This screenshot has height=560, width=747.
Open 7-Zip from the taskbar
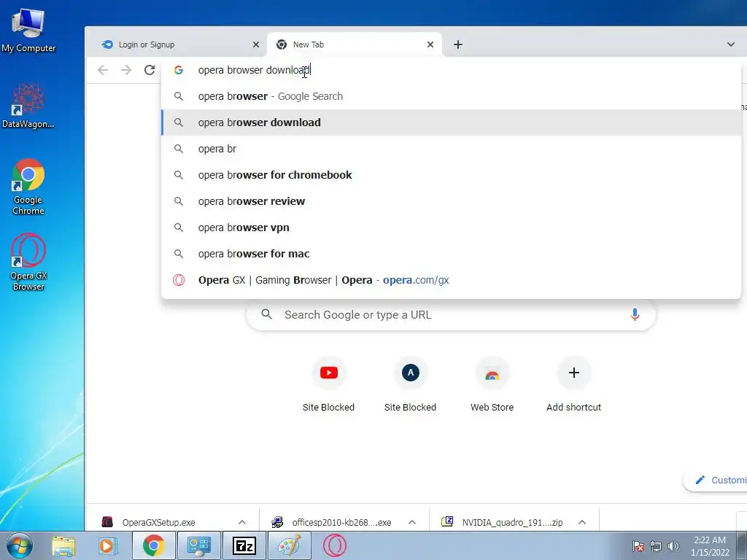(x=244, y=545)
